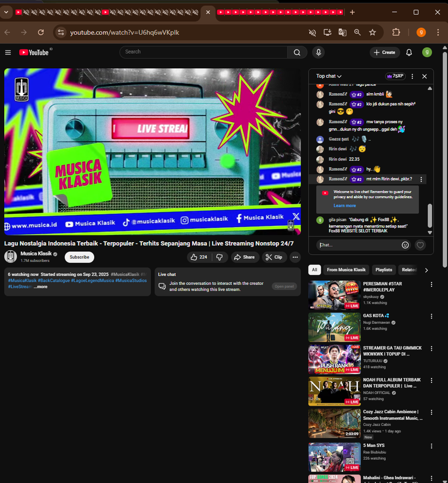
Task: Open the Musica Klasik channel name
Action: click(x=36, y=254)
